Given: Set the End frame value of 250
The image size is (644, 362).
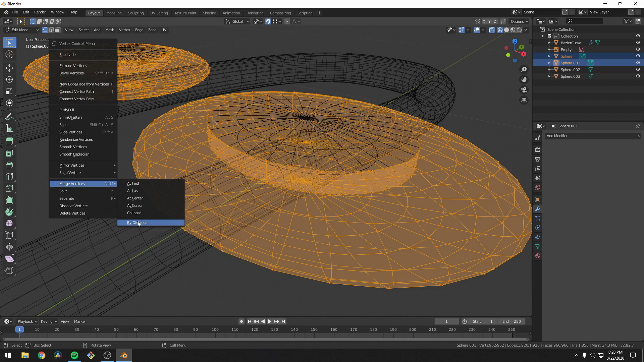Looking at the screenshot, I should coord(512,321).
